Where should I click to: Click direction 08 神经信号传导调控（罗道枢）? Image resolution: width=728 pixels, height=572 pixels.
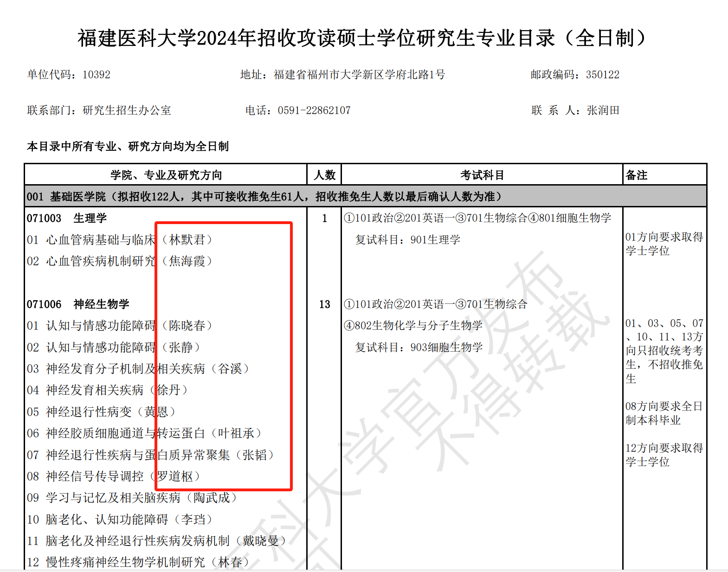pos(114,476)
